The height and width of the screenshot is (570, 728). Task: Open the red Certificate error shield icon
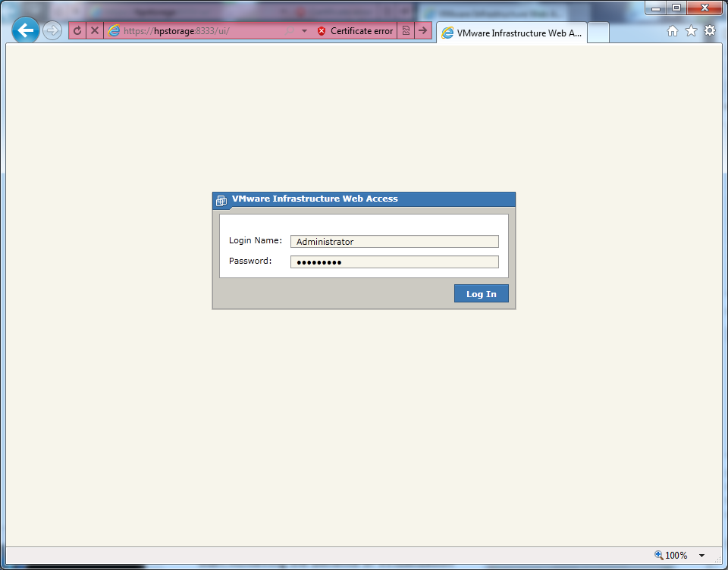pos(322,31)
